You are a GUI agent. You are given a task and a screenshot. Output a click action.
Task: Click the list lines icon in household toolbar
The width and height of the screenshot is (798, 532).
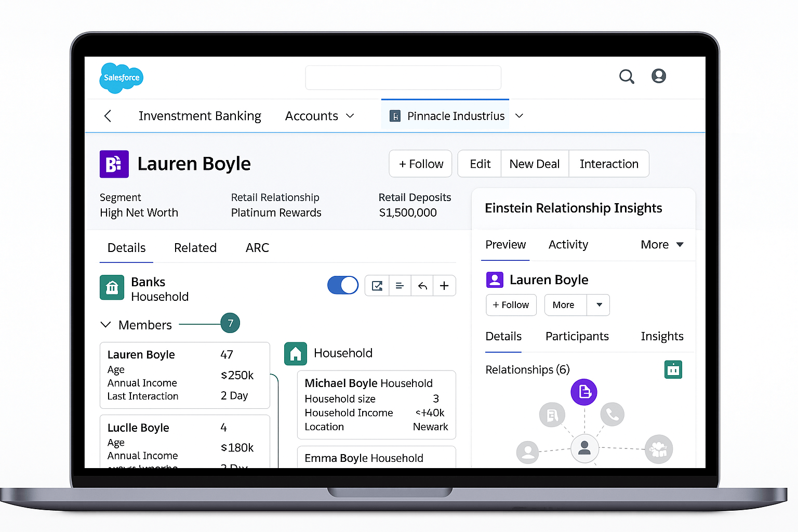400,286
